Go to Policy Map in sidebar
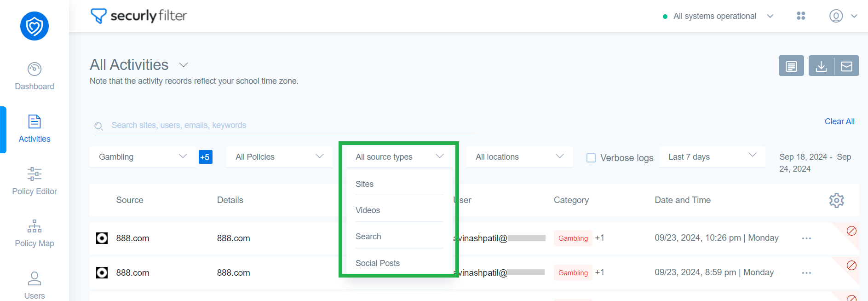The image size is (868, 301). (34, 233)
